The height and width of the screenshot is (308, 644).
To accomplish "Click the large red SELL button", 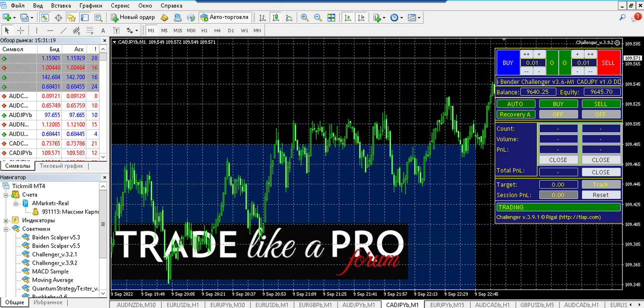I will pyautogui.click(x=608, y=62).
